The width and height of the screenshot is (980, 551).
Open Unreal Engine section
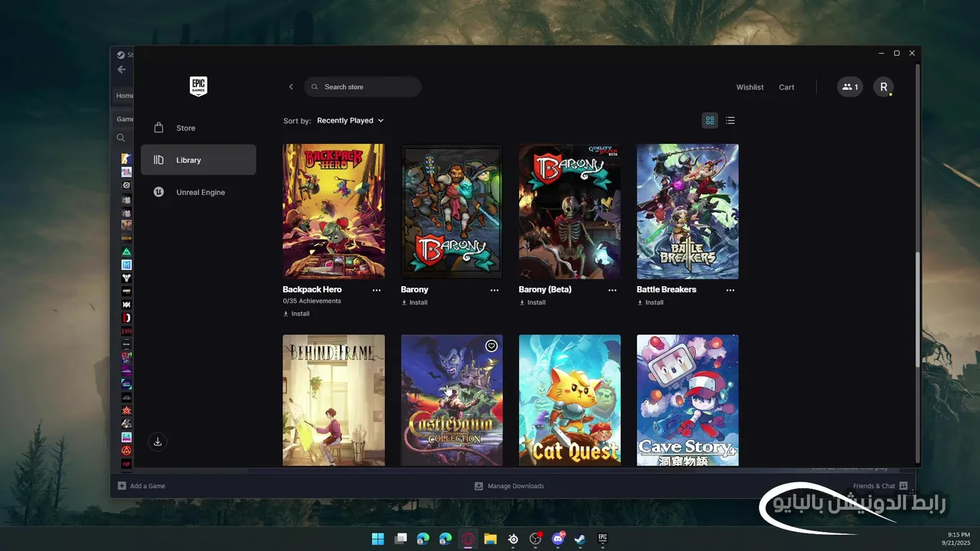(198, 192)
